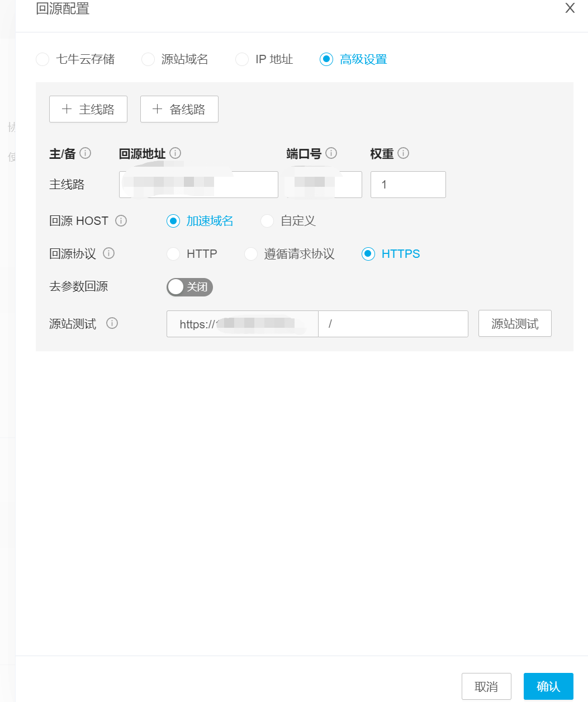
Task: Click the 源站测试 button
Action: pos(515,323)
